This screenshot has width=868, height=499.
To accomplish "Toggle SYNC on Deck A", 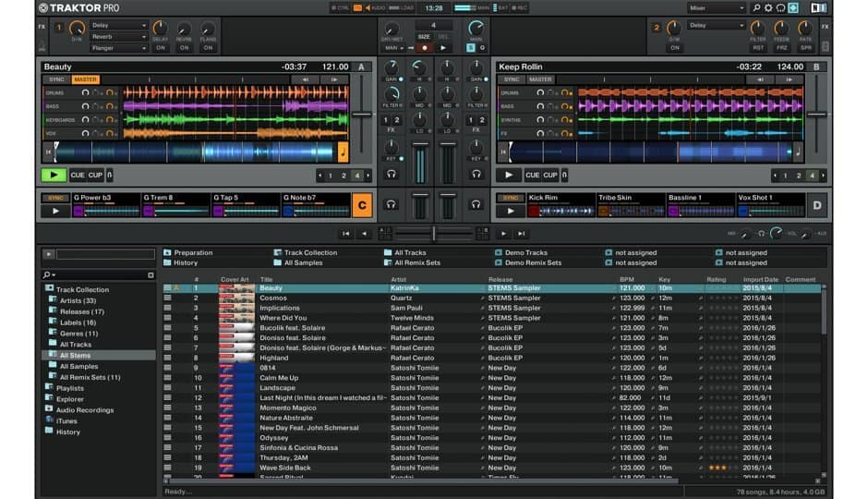I will (56, 79).
